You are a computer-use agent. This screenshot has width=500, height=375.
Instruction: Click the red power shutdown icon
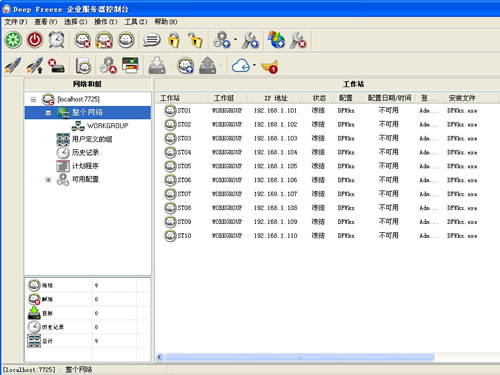(x=35, y=40)
